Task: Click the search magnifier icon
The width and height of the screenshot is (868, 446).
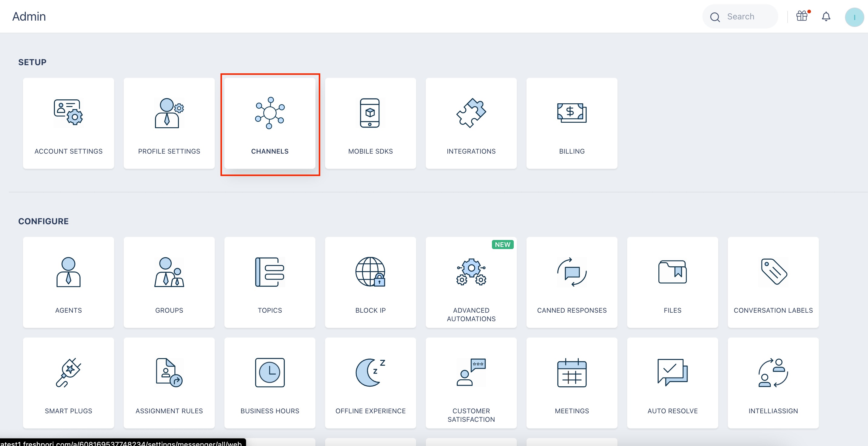Action: [715, 17]
